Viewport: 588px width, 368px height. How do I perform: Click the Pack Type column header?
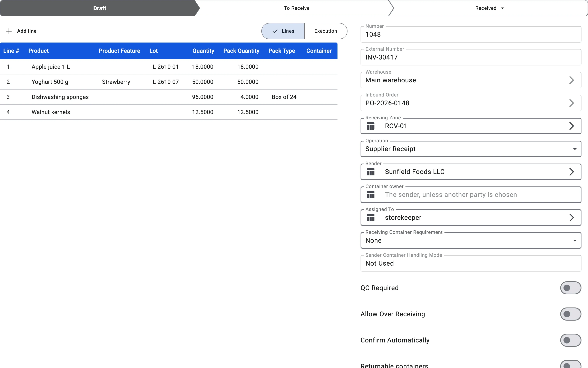coord(282,51)
